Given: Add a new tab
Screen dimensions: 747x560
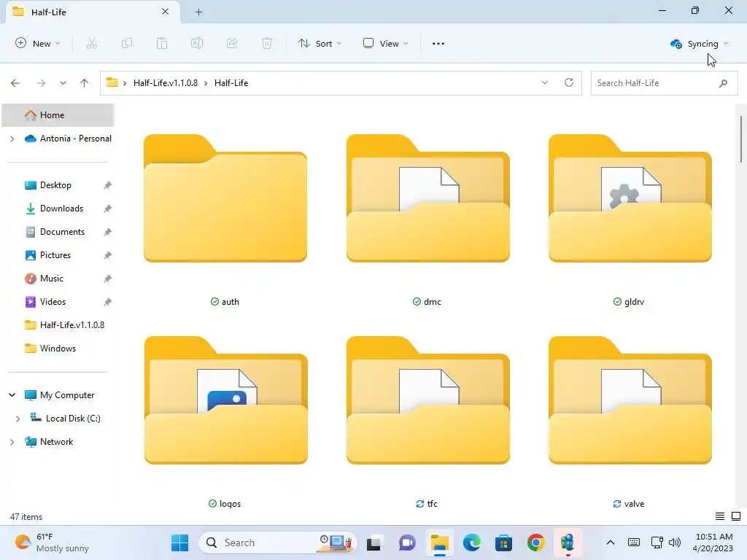Looking at the screenshot, I should tap(198, 12).
